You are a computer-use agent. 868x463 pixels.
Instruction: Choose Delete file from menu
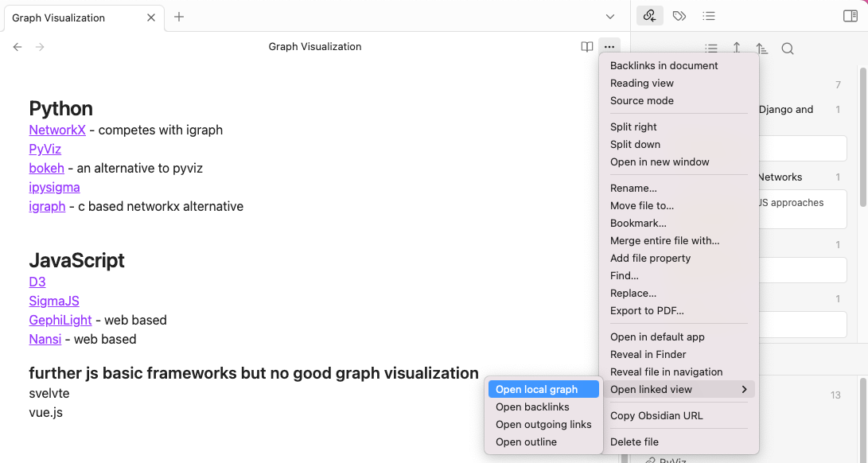[x=679, y=442]
